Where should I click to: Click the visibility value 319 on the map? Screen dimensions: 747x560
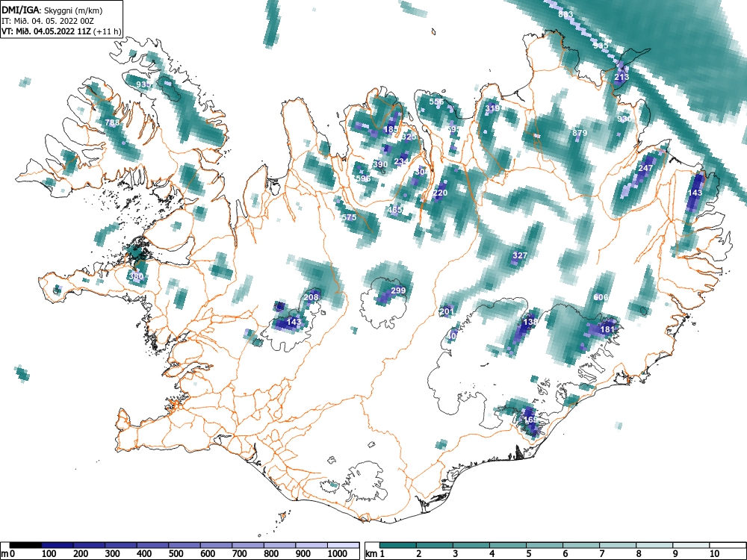(x=492, y=108)
